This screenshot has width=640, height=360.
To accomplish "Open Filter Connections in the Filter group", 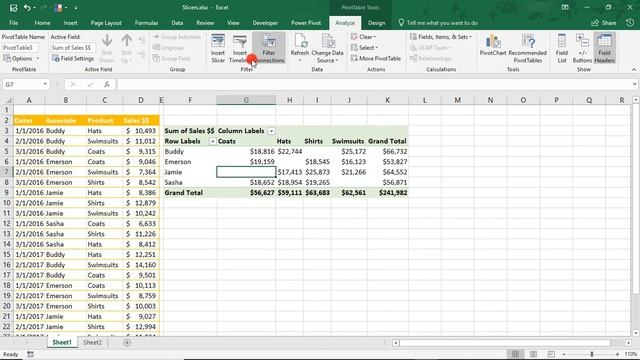I will [x=269, y=48].
